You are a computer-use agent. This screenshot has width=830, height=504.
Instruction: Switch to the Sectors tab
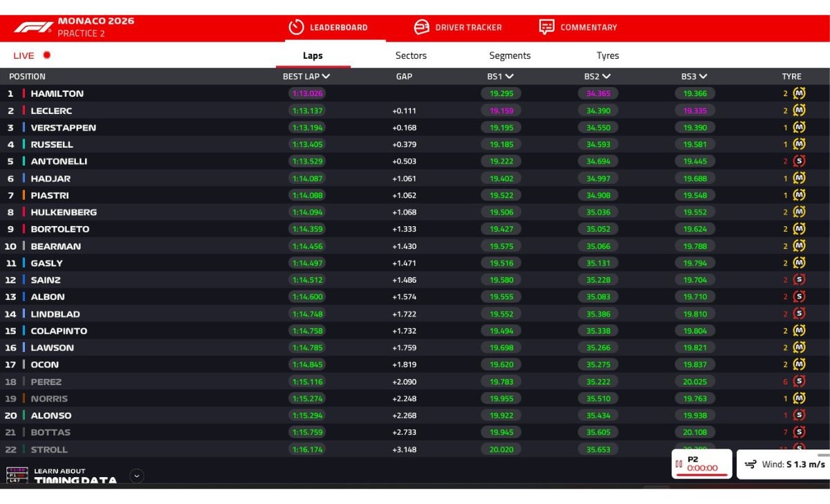[x=411, y=55]
